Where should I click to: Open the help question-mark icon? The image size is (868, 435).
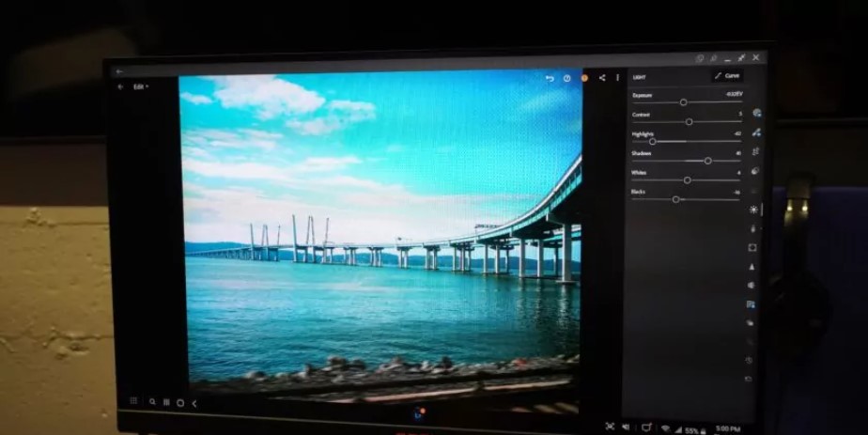566,79
